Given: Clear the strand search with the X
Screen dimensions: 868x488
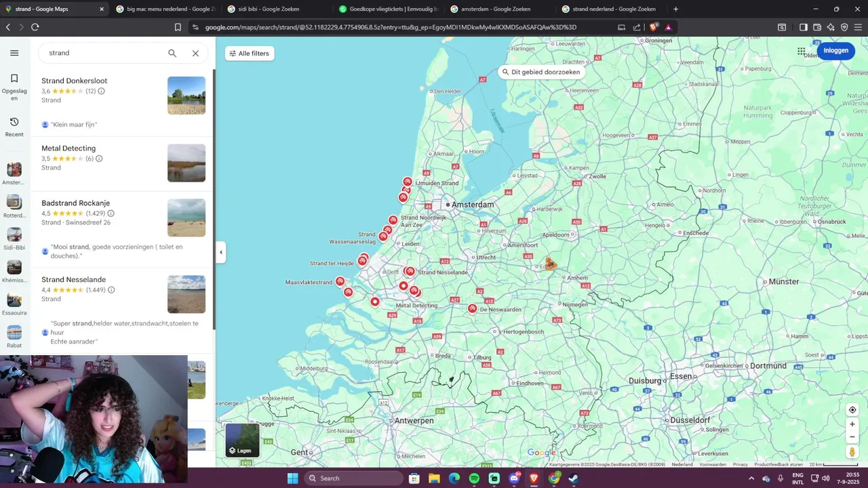Looking at the screenshot, I should [x=195, y=53].
